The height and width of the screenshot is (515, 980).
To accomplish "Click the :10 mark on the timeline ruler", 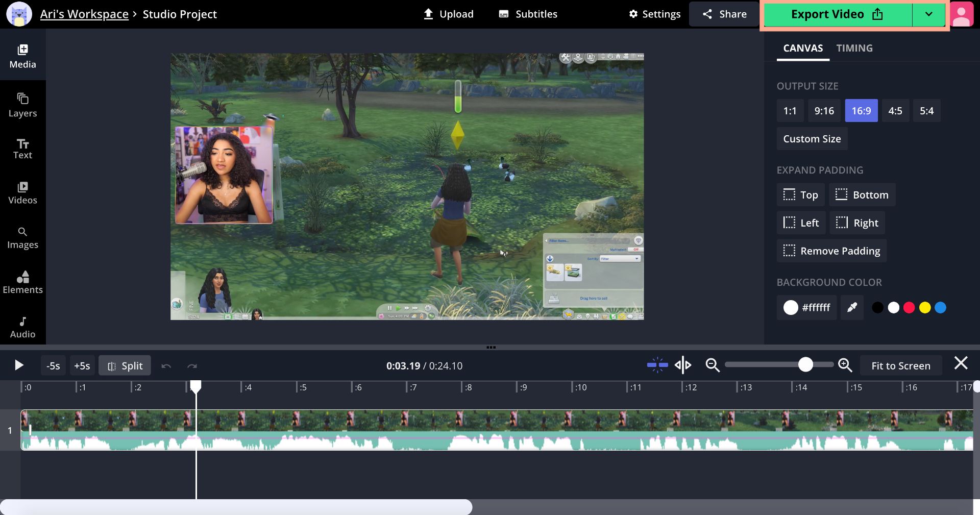I will [x=581, y=387].
